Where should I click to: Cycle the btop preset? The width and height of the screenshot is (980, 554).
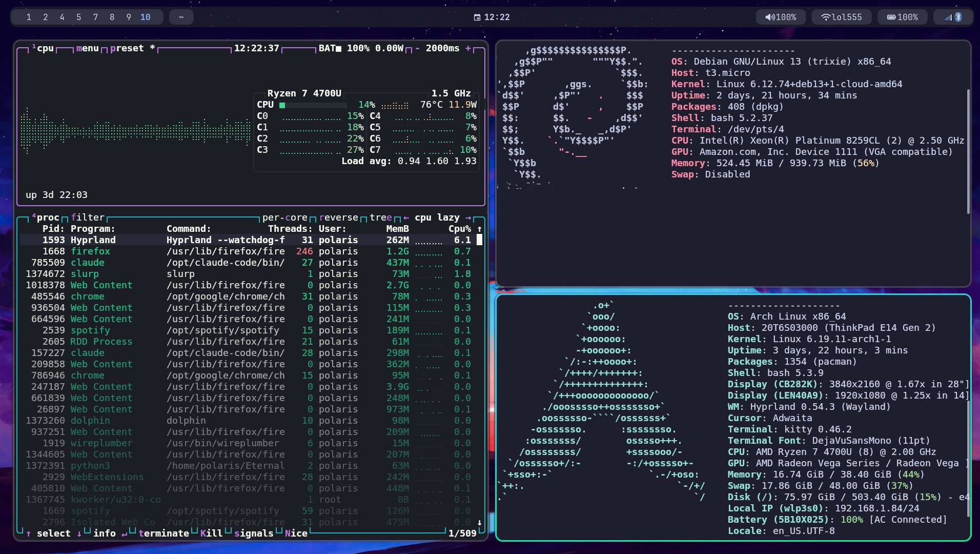[x=132, y=48]
